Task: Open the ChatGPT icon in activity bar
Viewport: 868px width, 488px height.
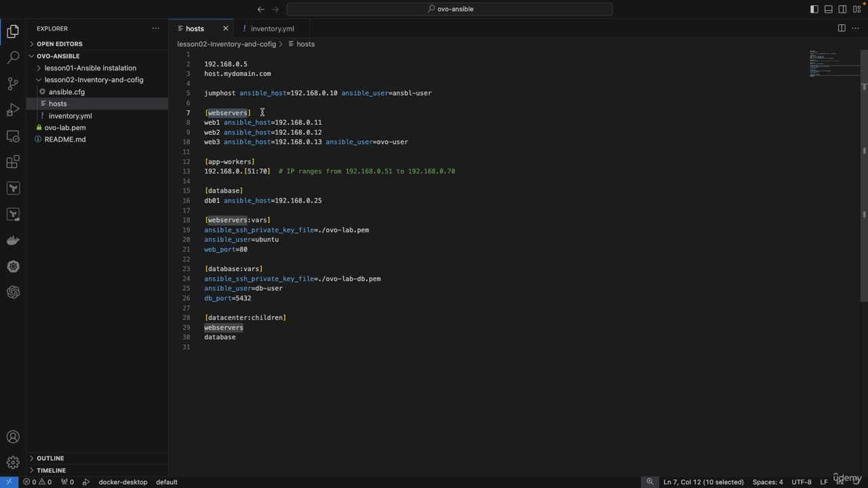Action: [13, 292]
